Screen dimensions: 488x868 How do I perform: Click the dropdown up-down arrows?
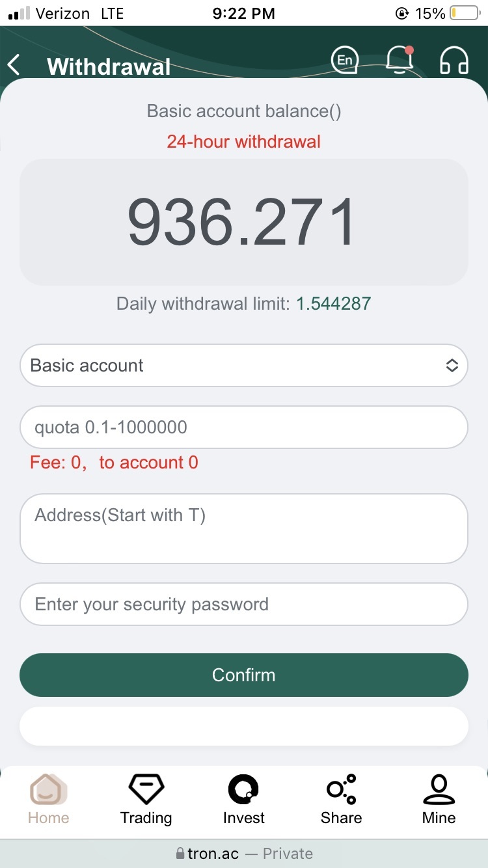click(452, 366)
